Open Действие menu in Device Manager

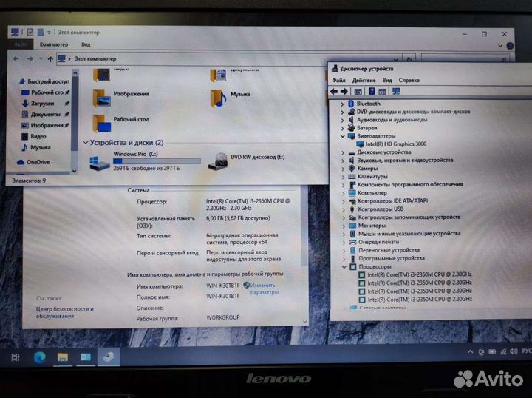[x=364, y=81]
